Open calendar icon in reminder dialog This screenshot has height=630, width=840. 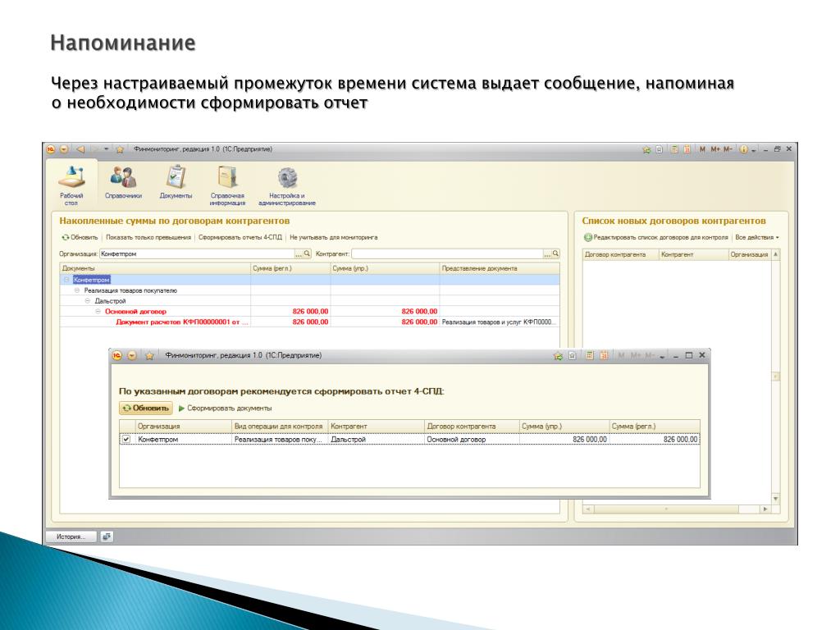tap(604, 355)
